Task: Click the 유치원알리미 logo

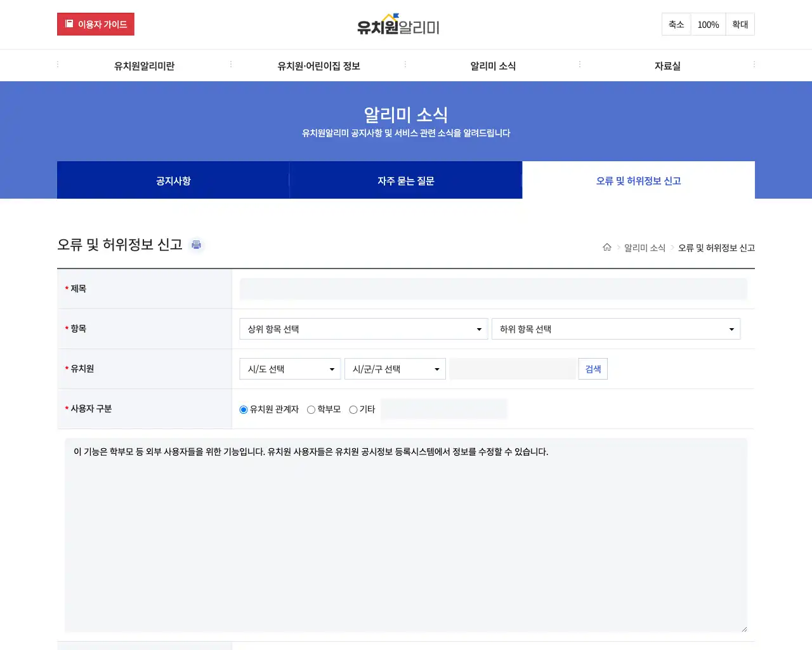Action: (398, 25)
